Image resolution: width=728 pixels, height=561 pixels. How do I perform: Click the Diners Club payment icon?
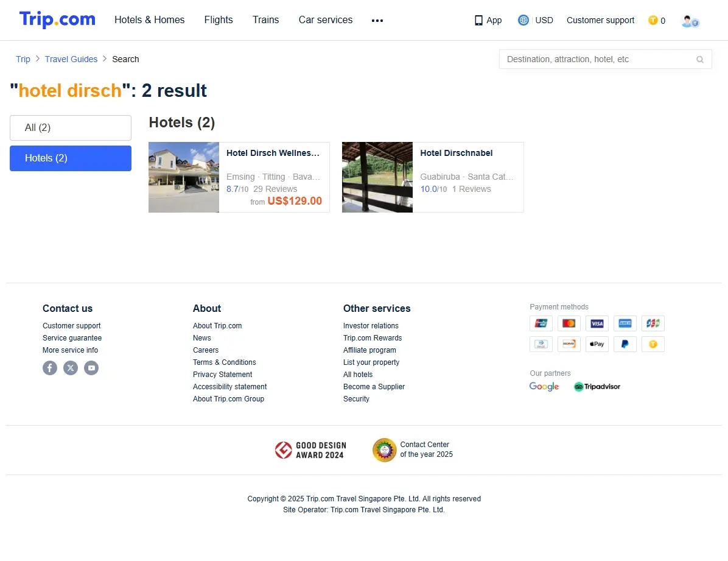tap(541, 344)
